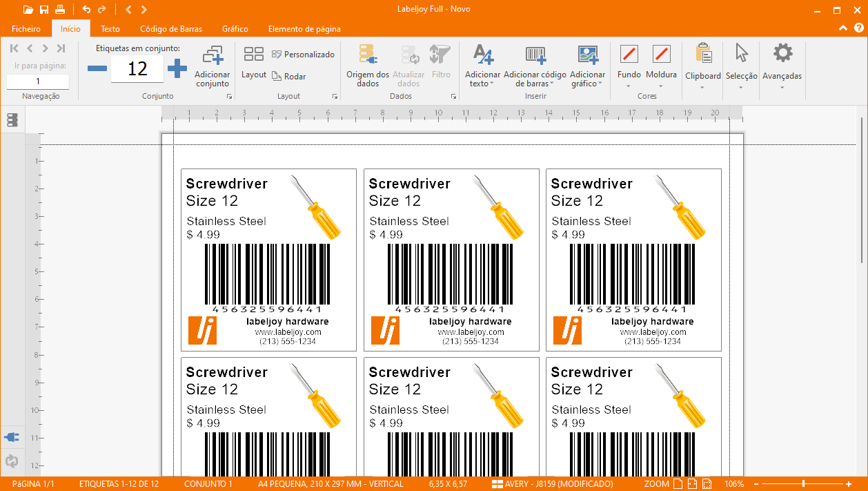
Task: Click the Etiquetas em conjunto number field
Action: click(137, 68)
